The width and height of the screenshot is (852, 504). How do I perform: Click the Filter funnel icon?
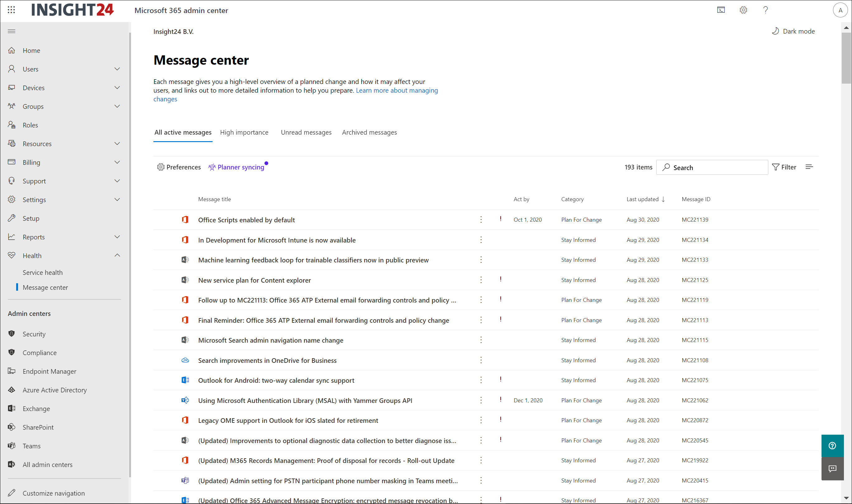click(775, 167)
